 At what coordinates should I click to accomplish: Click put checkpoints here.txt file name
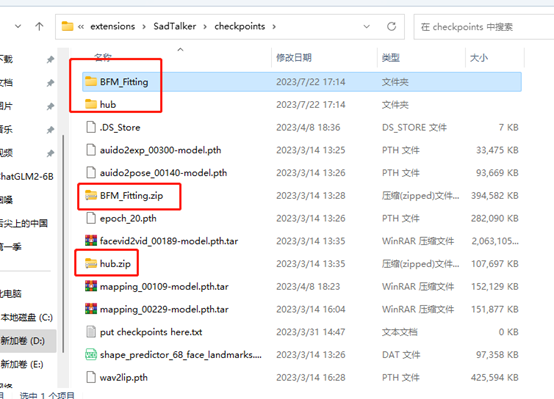point(151,332)
